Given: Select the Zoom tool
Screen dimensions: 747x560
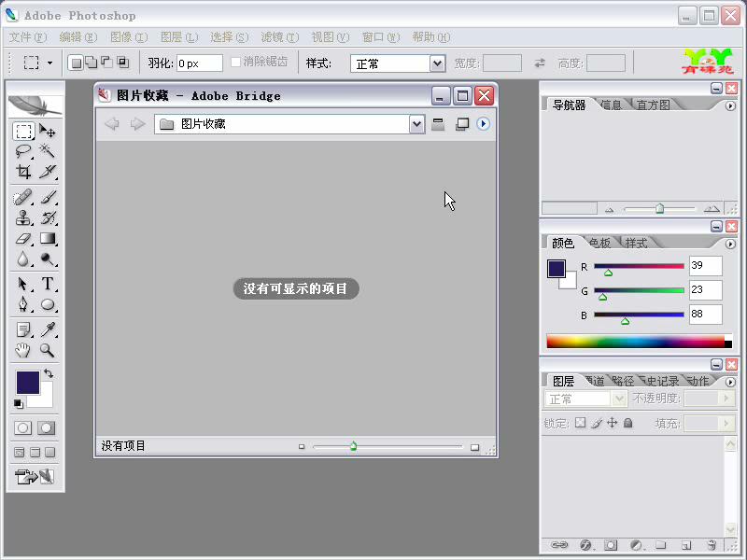Looking at the screenshot, I should pos(48,351).
